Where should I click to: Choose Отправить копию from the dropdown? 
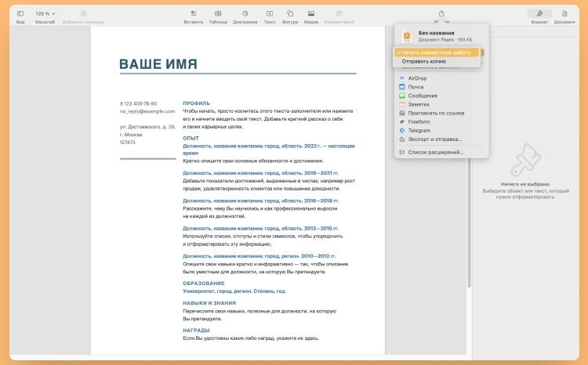point(424,61)
